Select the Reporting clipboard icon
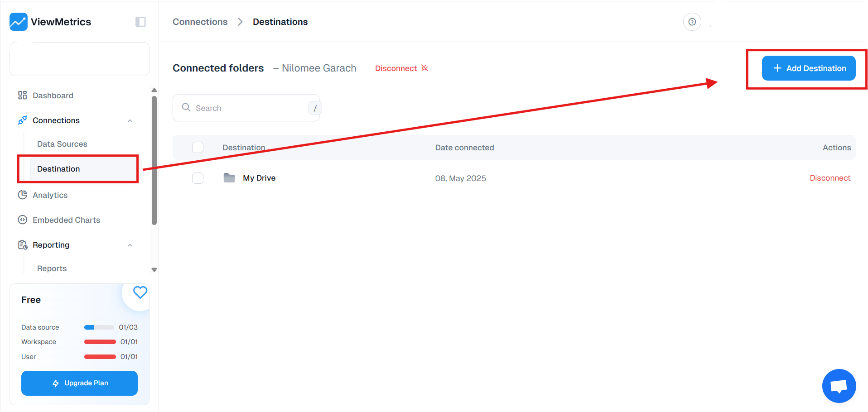This screenshot has height=412, width=868. pyautogui.click(x=22, y=244)
